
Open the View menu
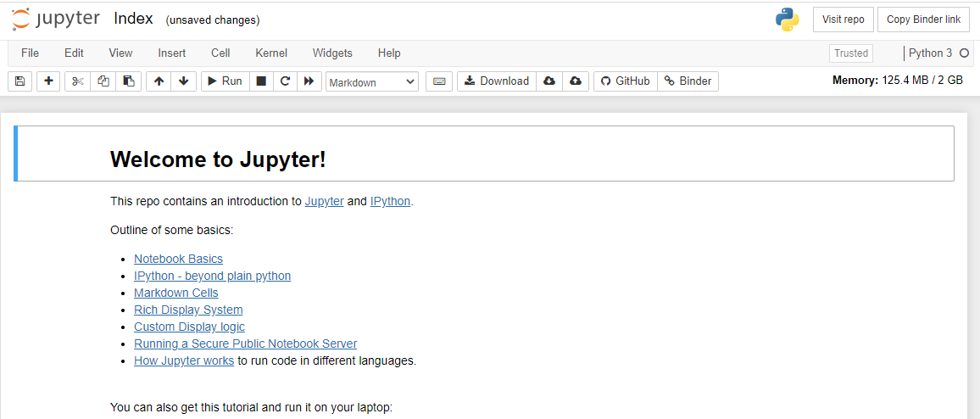[x=120, y=53]
